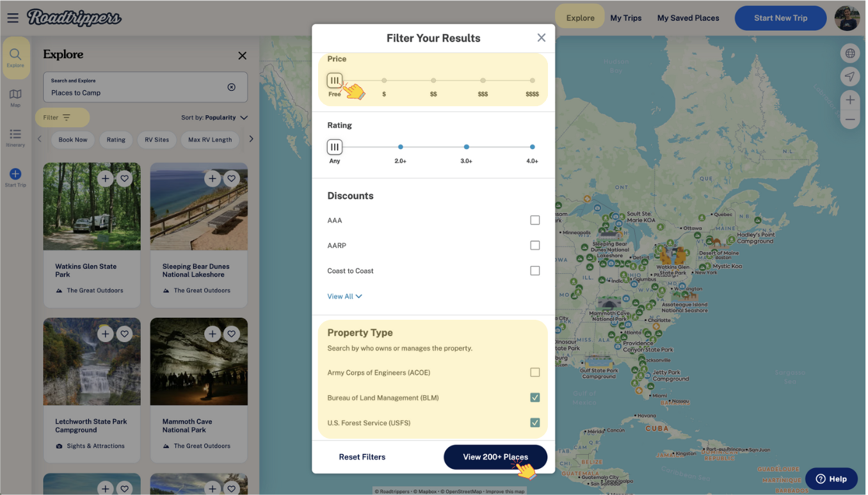This screenshot has height=495, width=868.
Task: Uncheck U.S. Forest Service (USFS)
Action: (535, 422)
